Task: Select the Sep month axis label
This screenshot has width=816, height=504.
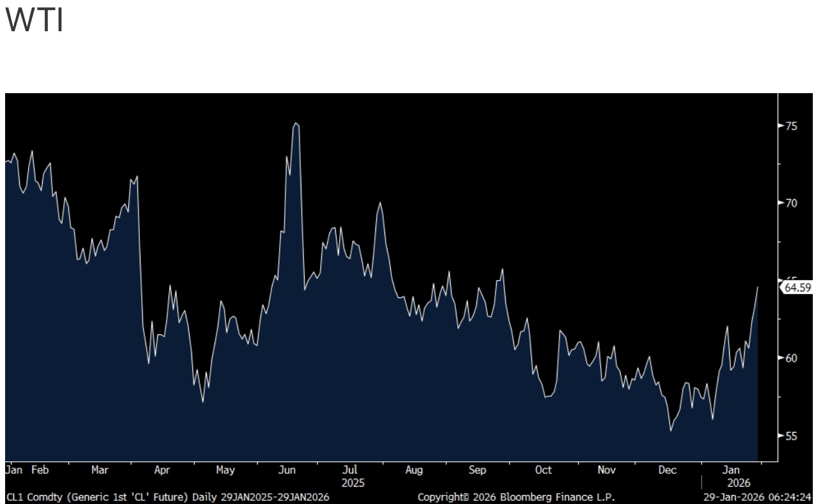Action: click(x=477, y=470)
